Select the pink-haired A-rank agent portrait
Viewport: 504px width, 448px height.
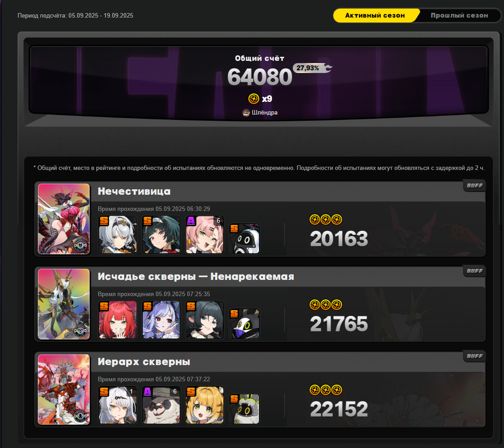pos(205,235)
